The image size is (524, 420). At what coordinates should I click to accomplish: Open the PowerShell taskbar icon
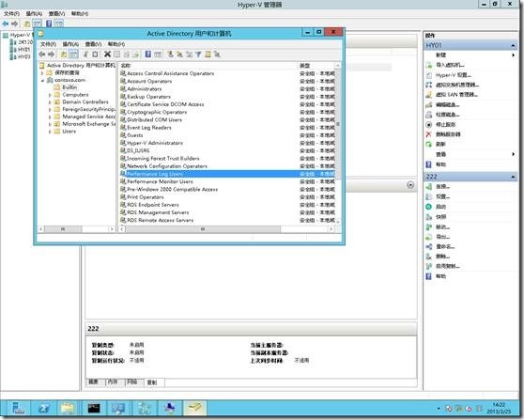point(43,409)
